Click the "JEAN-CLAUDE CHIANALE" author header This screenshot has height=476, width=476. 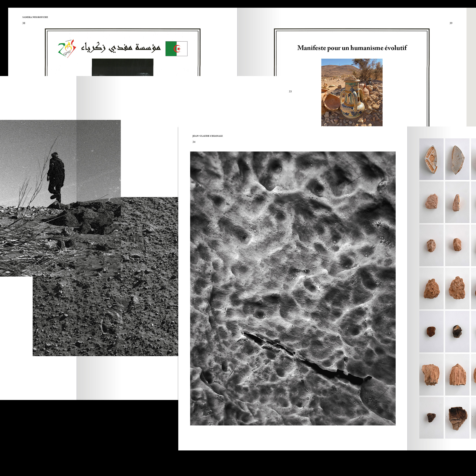207,136
